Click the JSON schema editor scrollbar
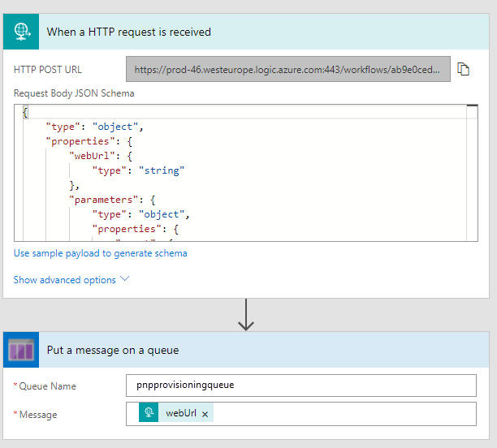497x448 pixels. pyautogui.click(x=472, y=173)
